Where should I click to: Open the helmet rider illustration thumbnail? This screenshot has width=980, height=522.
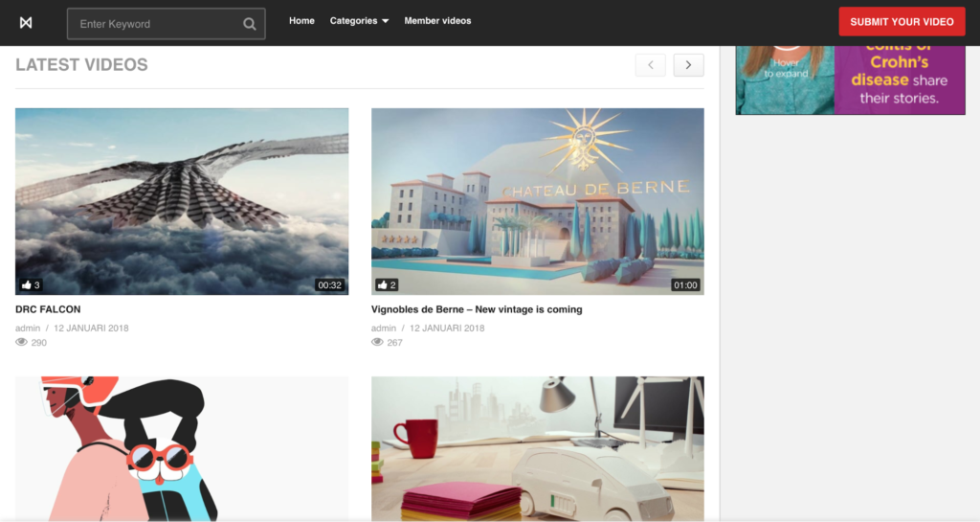(x=182, y=448)
